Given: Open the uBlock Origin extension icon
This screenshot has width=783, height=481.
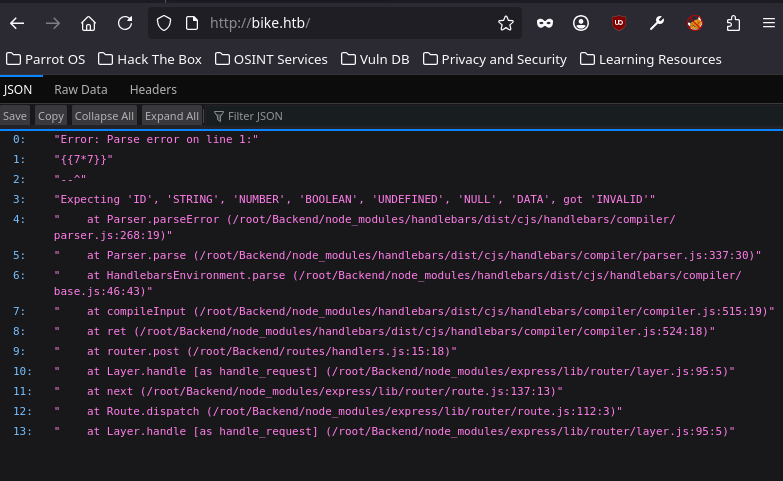Looking at the screenshot, I should point(619,23).
